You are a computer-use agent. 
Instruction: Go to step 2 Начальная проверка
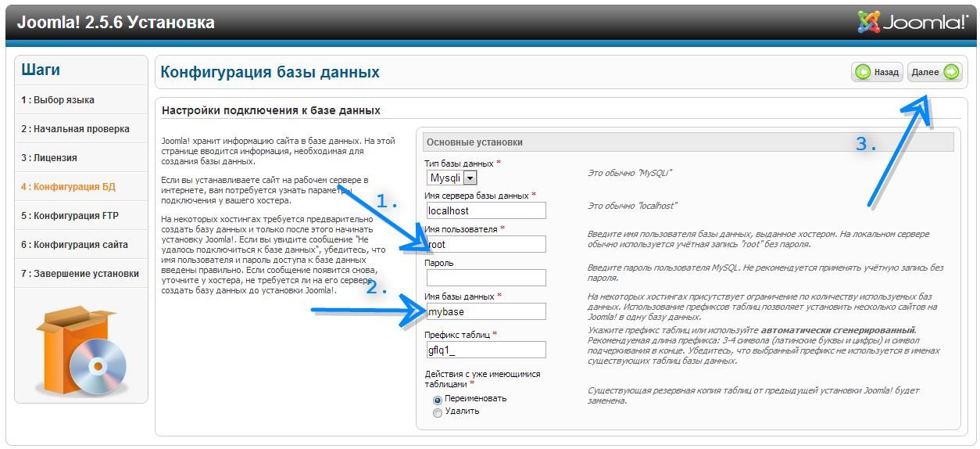75,129
